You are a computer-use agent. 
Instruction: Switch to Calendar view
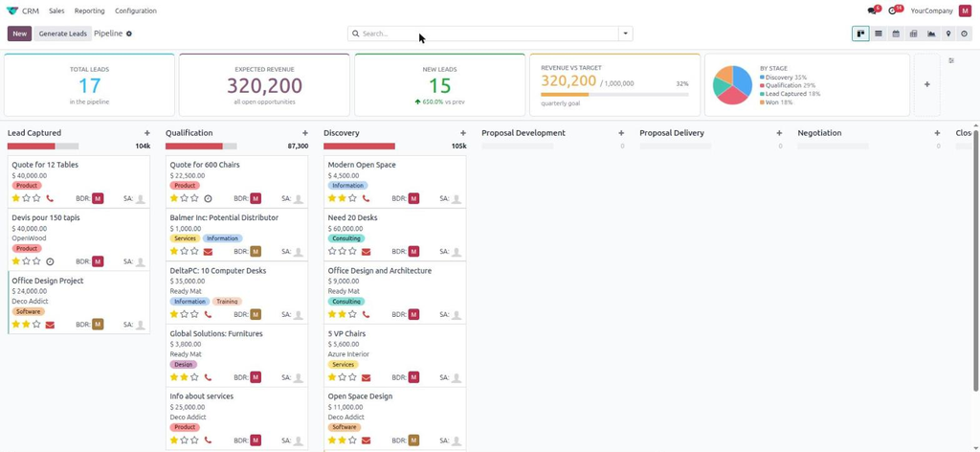896,34
